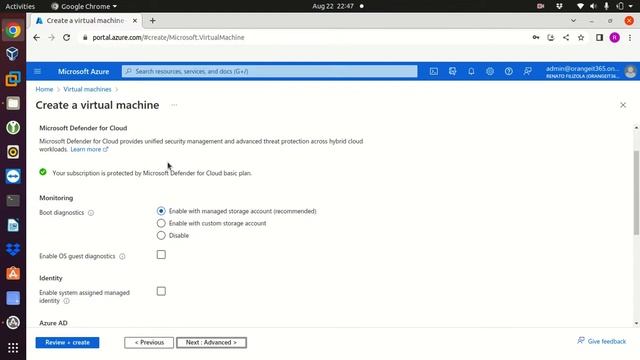
Task: Open password manager key icon
Action: [536, 38]
